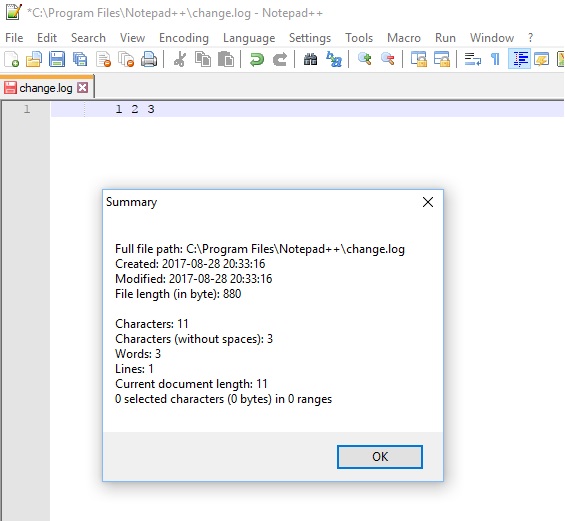
Task: Click the Save All toolbar icon
Action: click(80, 59)
